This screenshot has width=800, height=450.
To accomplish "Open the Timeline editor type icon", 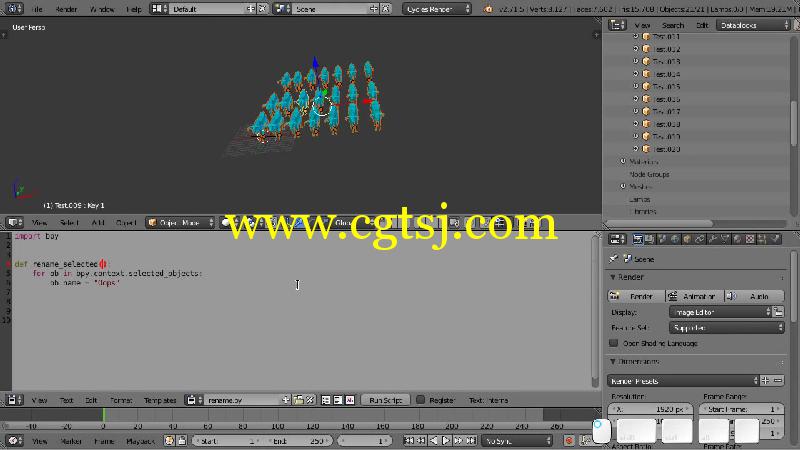I will [x=14, y=441].
